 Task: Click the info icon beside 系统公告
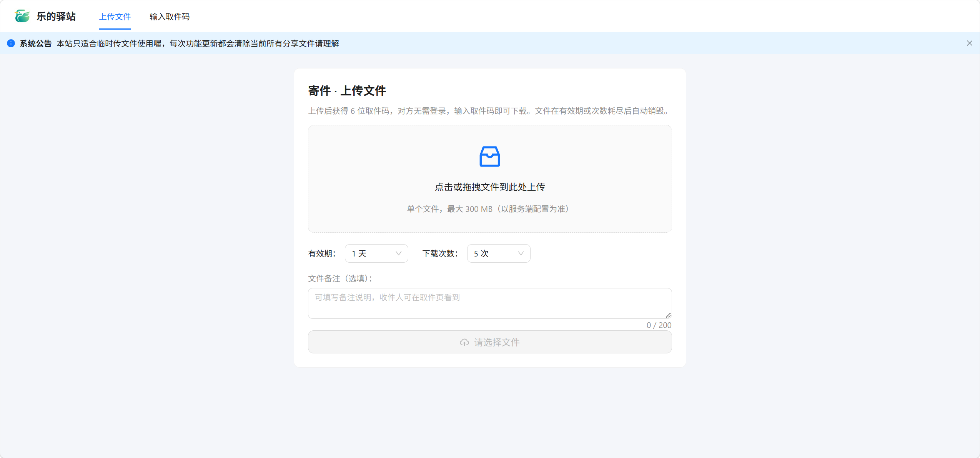coord(11,43)
